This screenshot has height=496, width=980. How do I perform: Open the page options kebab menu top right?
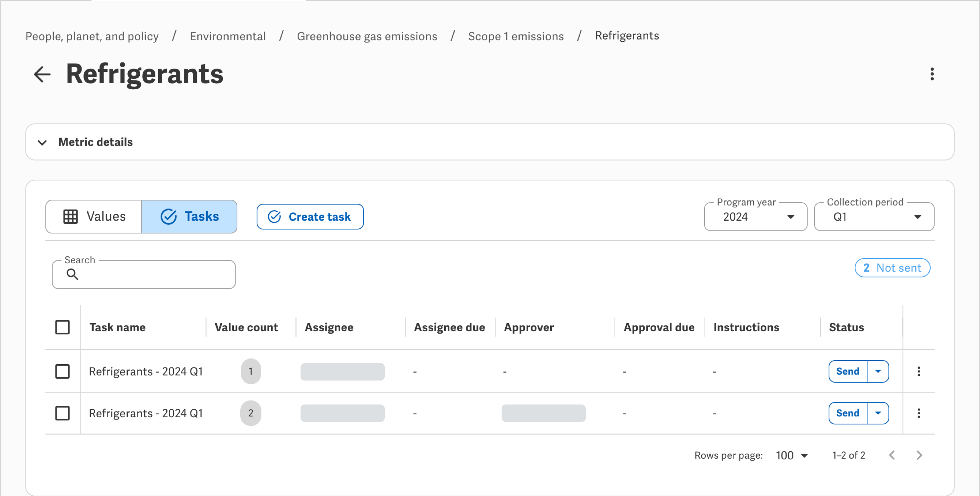tap(932, 74)
